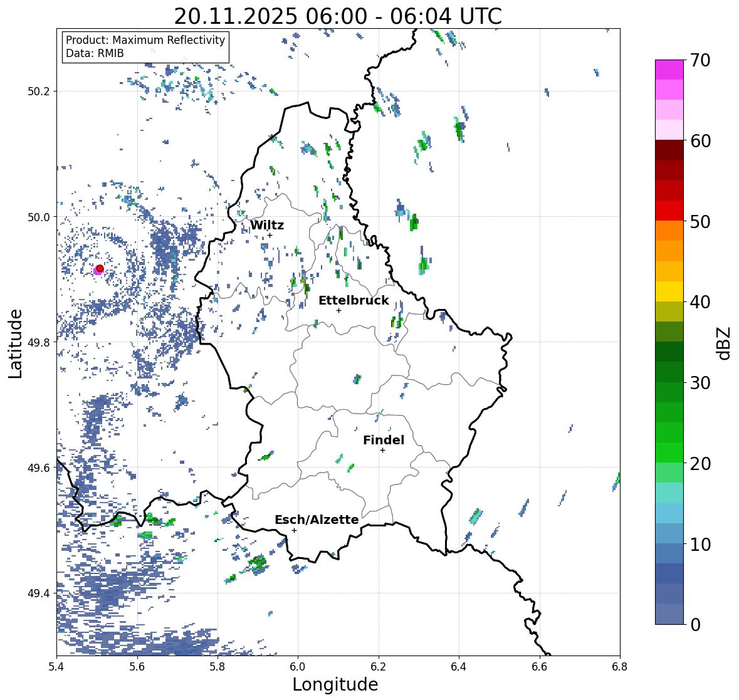The image size is (739, 700).
Task: Click the colorbar tick label 10
Action: 700,544
